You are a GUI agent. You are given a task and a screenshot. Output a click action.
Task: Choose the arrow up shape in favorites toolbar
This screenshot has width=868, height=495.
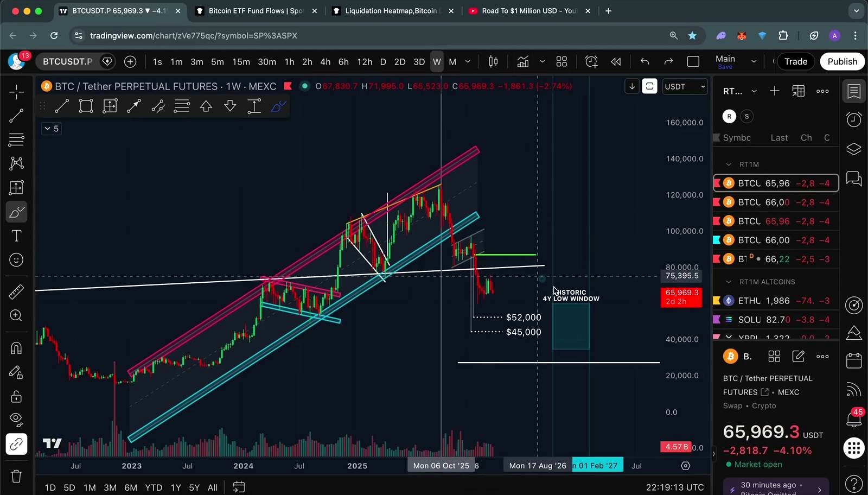[x=206, y=106]
